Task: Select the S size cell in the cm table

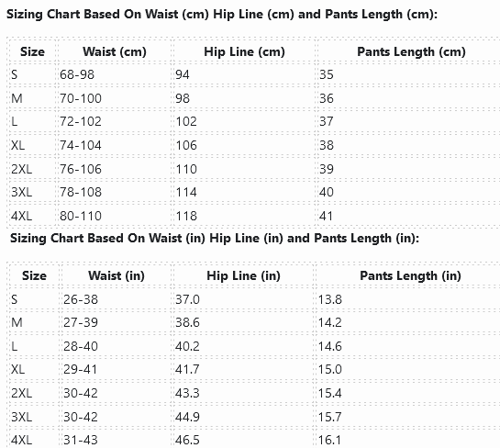Action: coord(15,74)
